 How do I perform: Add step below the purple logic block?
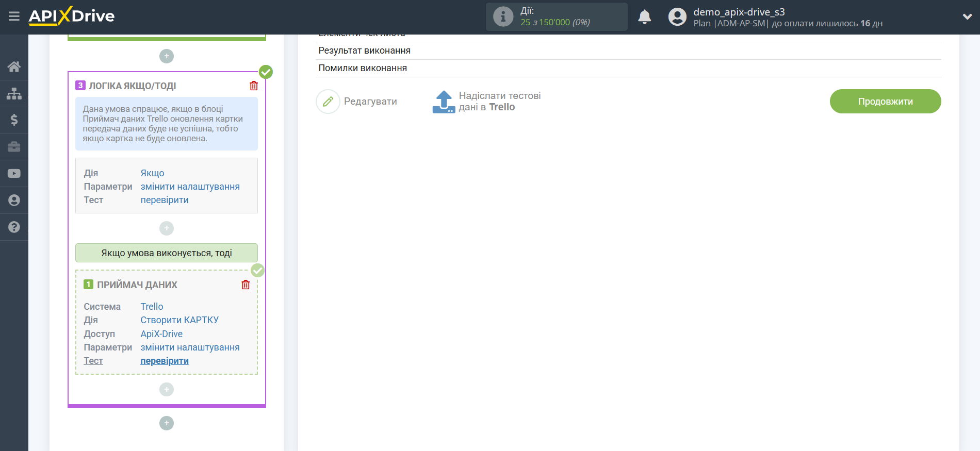167,423
